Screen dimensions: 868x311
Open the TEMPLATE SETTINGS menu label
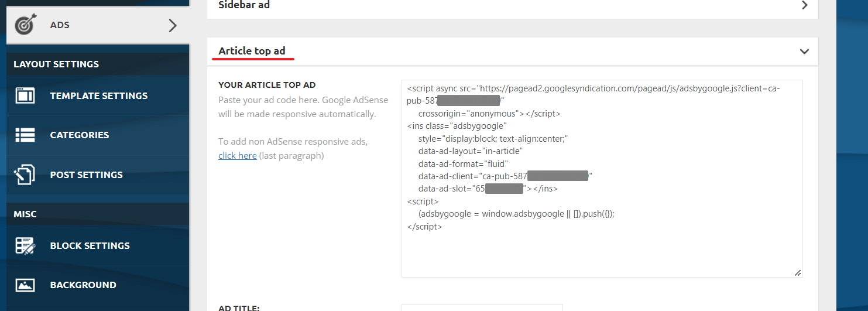pos(99,95)
